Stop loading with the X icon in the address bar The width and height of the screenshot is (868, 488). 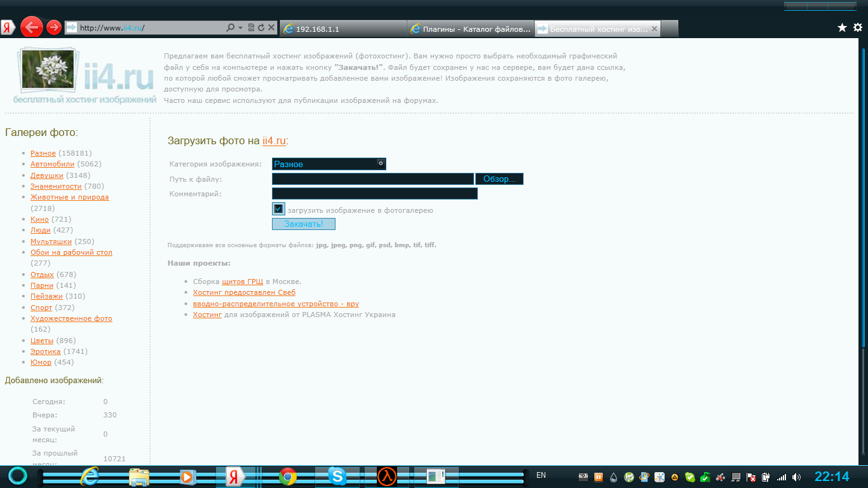(271, 28)
